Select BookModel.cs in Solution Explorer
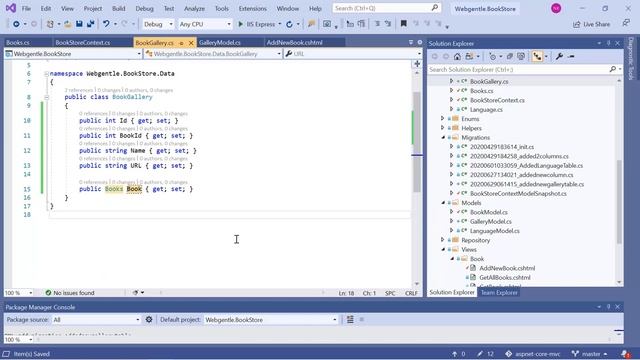This screenshot has width=640, height=360. pos(489,212)
